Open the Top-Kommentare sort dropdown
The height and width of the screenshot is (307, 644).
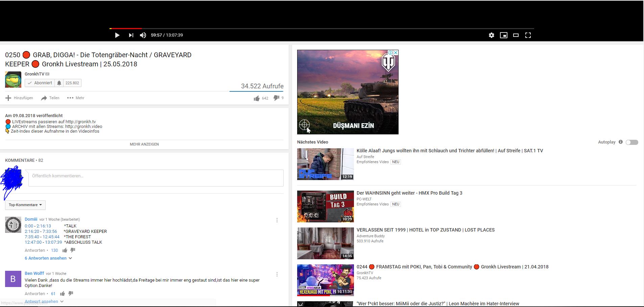point(25,205)
